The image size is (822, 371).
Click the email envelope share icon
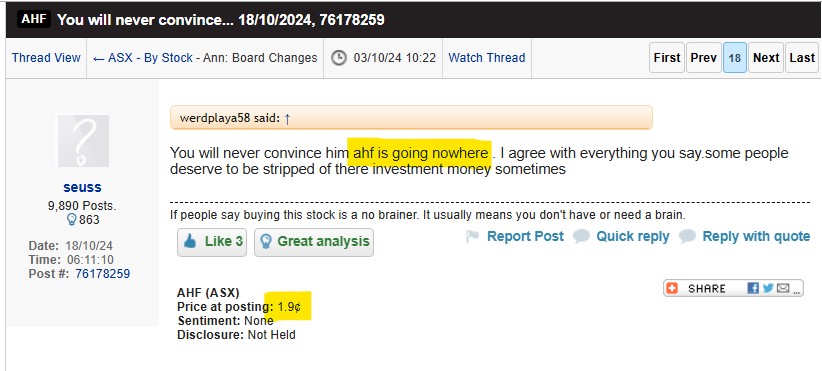point(783,288)
